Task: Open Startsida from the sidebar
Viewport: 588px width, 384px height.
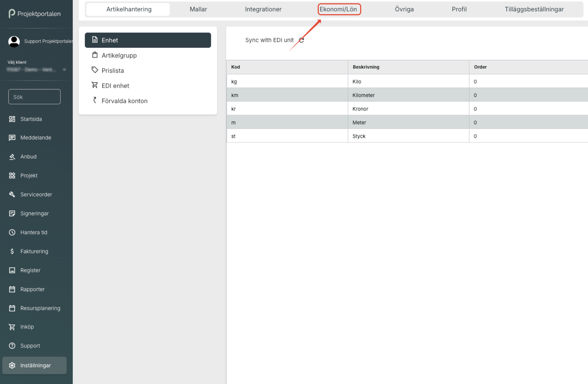Action: tap(31, 119)
